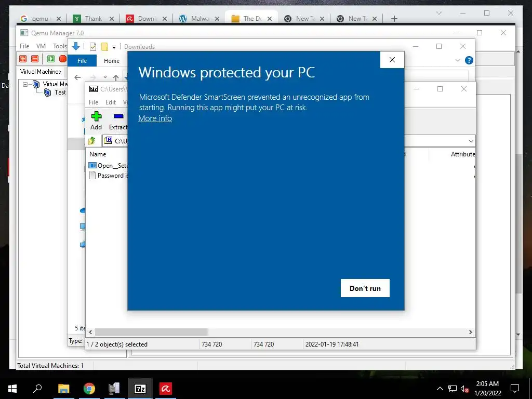Image resolution: width=532 pixels, height=399 pixels.
Task: Open the 7-Zip path dropdown arrow
Action: point(471,141)
